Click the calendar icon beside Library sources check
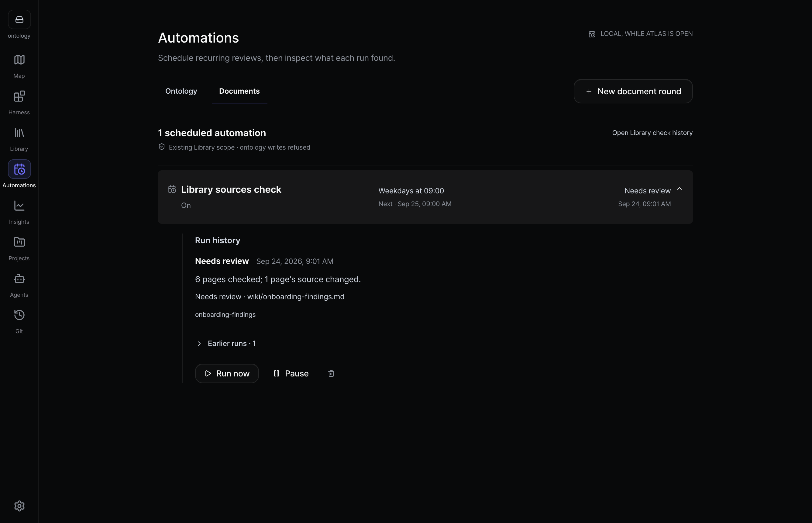The image size is (812, 523). [172, 189]
